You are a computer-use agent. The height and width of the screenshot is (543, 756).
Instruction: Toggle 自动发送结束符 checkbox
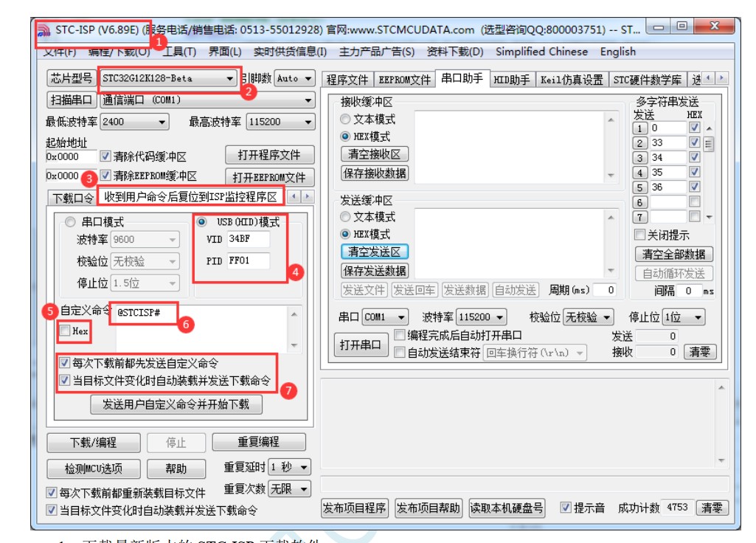tap(399, 353)
